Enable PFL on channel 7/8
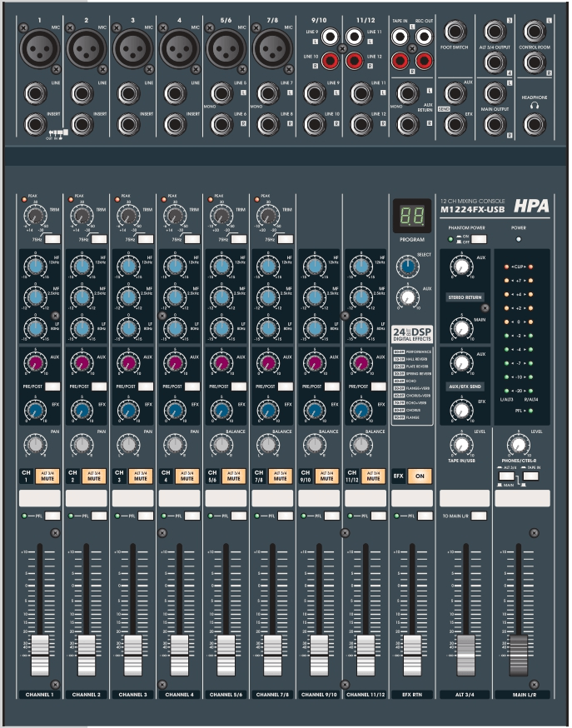 (286, 517)
